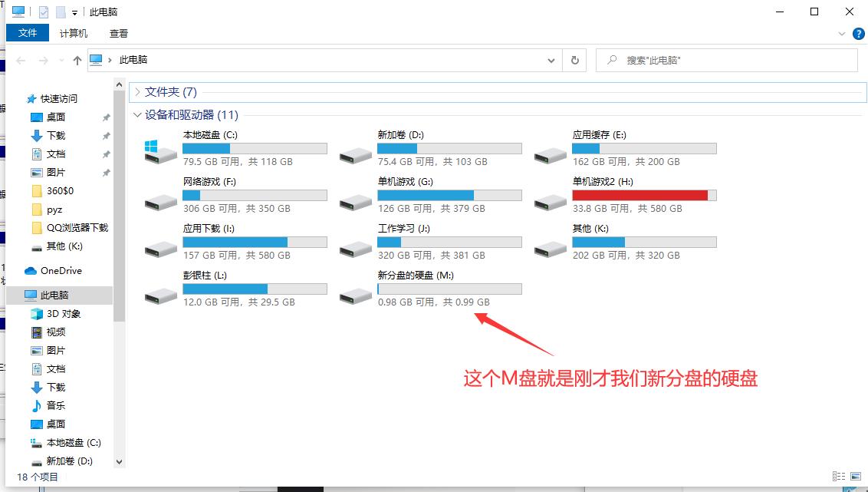
Task: Open the 文件 menu
Action: point(28,33)
